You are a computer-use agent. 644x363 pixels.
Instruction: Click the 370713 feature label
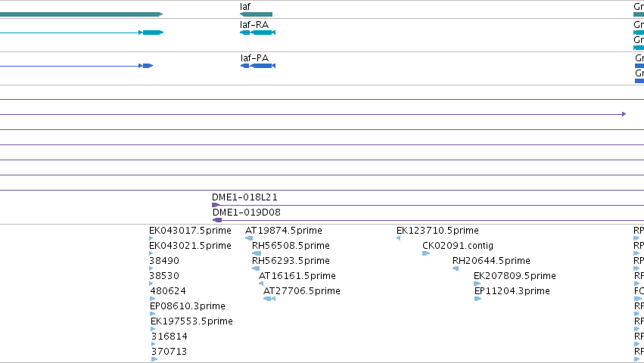pos(170,352)
